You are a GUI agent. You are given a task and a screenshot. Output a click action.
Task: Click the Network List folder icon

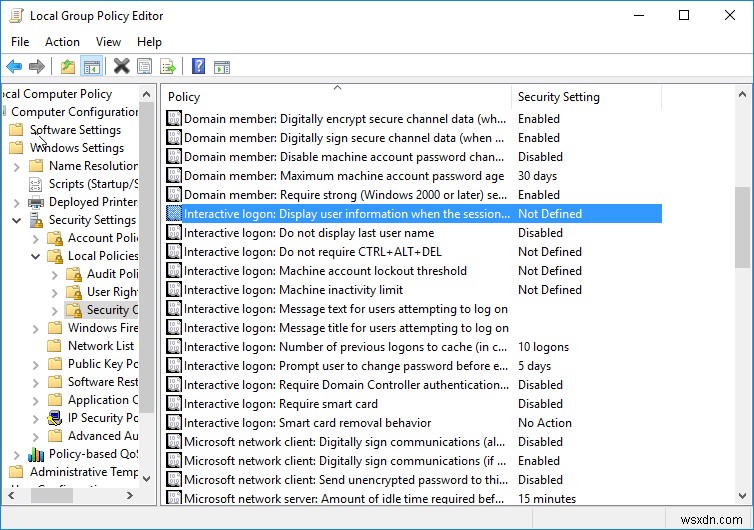[x=55, y=346]
